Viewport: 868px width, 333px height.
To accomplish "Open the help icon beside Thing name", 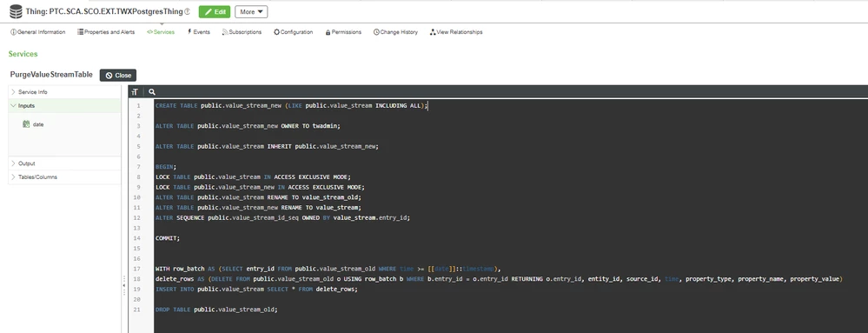I will [187, 11].
